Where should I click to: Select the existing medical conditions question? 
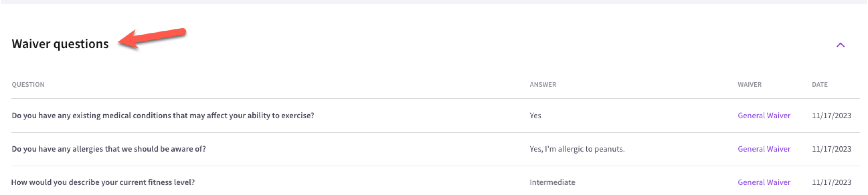tap(163, 115)
